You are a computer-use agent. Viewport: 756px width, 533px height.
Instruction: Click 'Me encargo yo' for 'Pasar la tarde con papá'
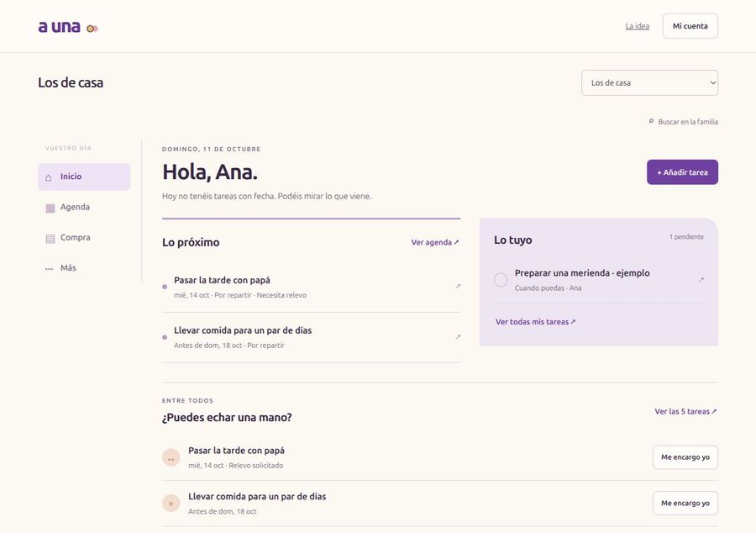[x=685, y=457]
